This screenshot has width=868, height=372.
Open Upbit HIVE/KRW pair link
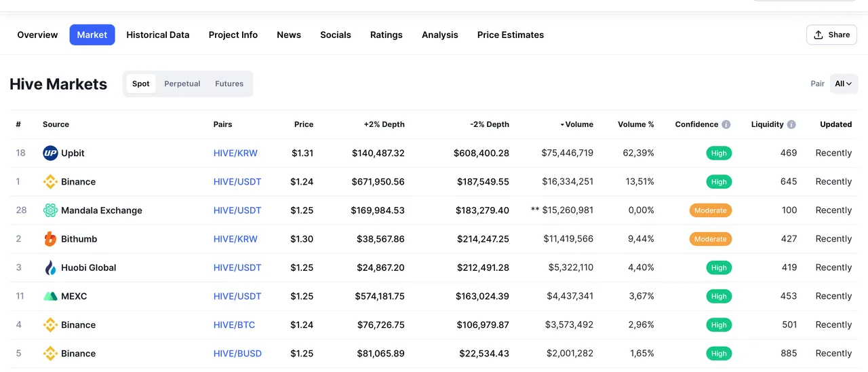click(235, 153)
